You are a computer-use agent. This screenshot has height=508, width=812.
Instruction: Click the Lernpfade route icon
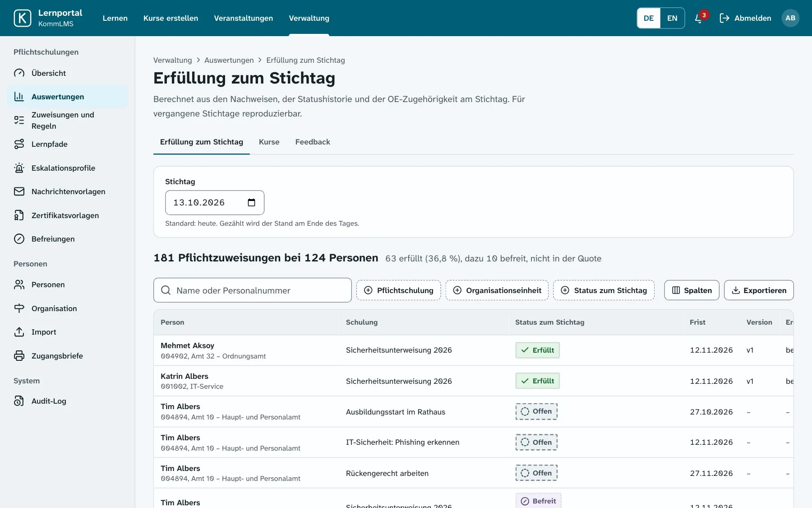[19, 144]
